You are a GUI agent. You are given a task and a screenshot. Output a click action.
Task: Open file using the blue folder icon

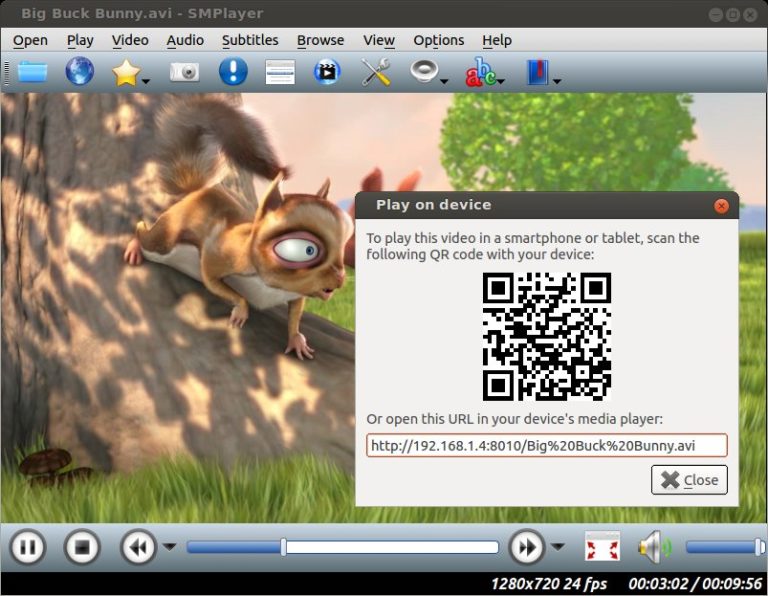pos(33,72)
